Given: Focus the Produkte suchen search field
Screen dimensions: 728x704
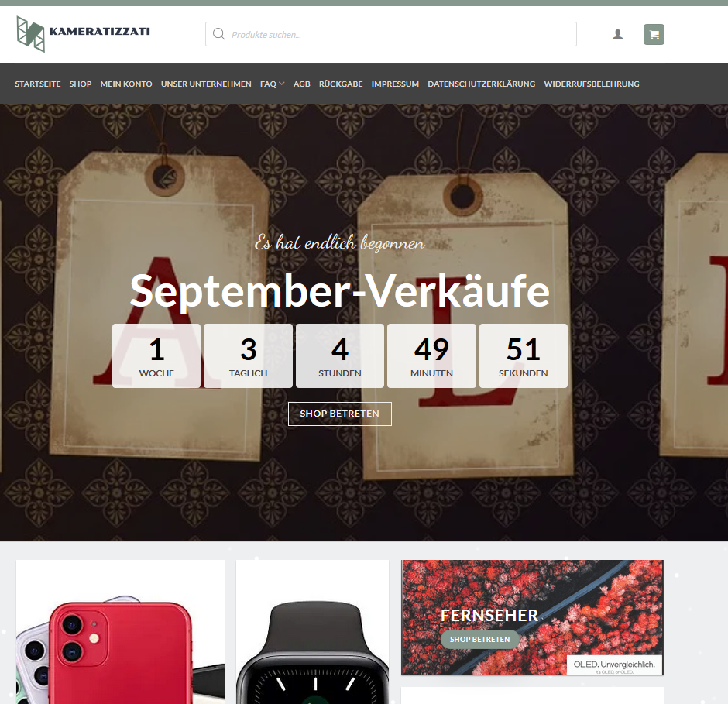Looking at the screenshot, I should 391,34.
